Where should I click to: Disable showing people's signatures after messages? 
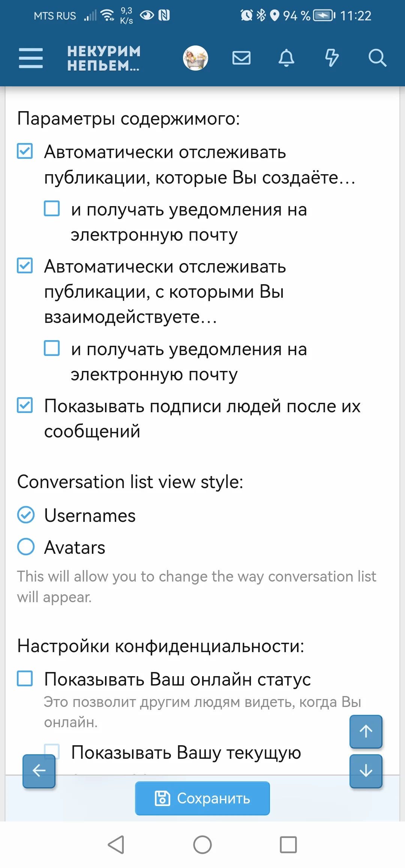point(24,405)
